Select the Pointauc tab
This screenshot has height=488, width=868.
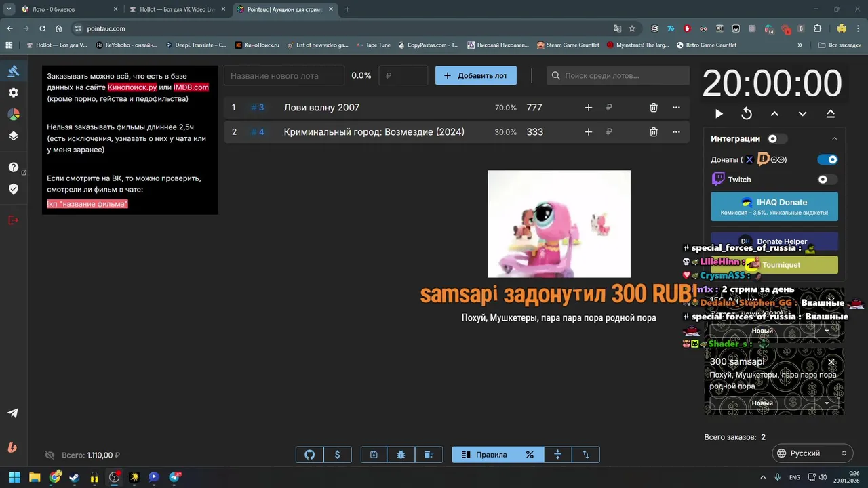tap(285, 9)
